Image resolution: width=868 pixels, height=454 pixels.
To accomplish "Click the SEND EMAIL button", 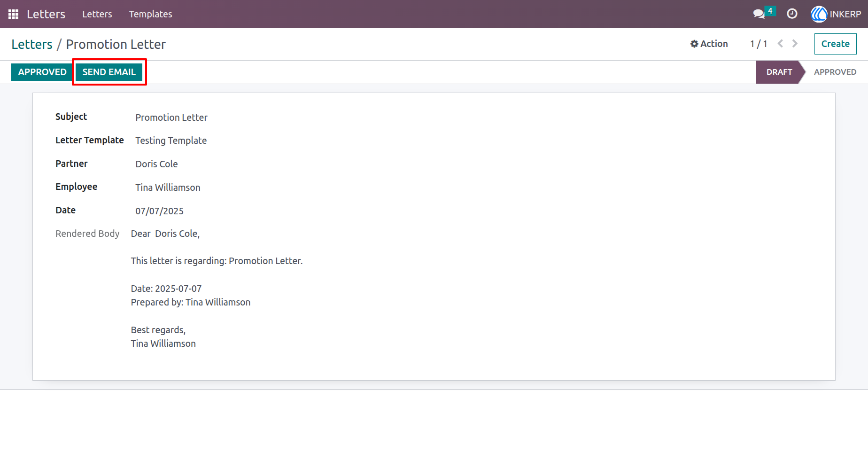I will 109,72.
